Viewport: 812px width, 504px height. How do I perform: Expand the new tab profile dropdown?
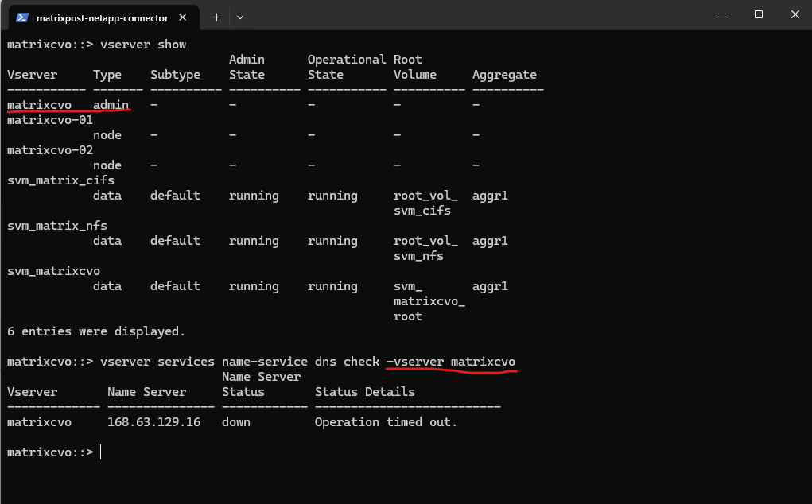240,17
